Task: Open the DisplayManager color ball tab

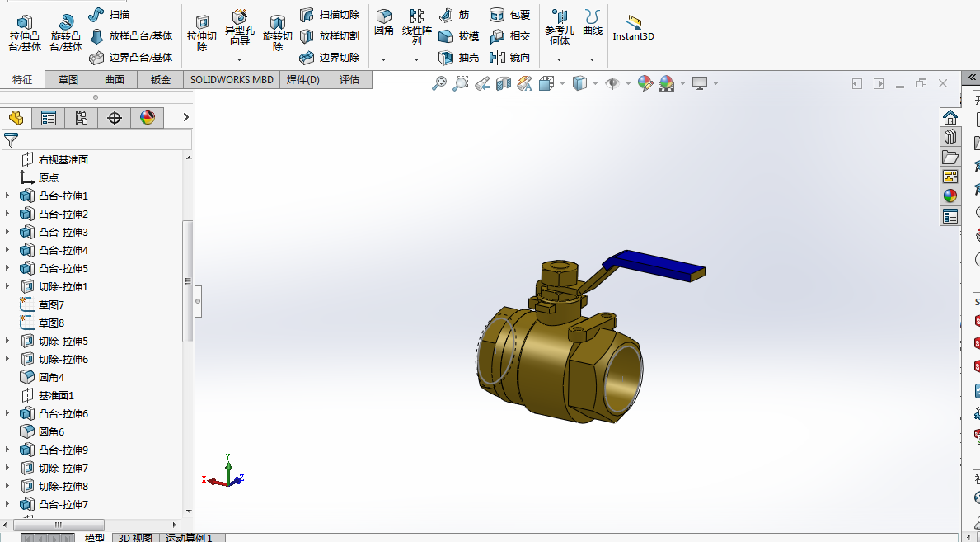Action: click(x=148, y=118)
